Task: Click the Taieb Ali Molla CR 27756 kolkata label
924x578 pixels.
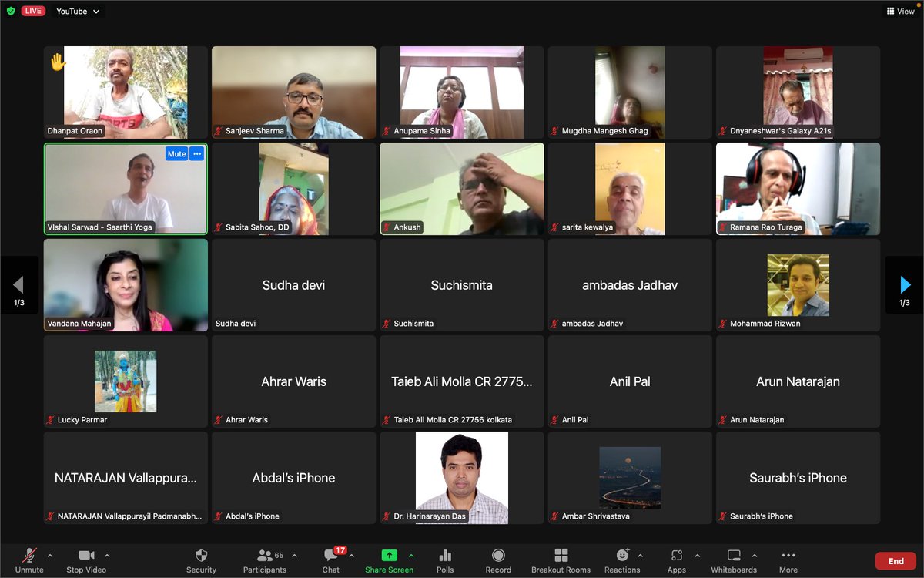Action: pyautogui.click(x=453, y=420)
